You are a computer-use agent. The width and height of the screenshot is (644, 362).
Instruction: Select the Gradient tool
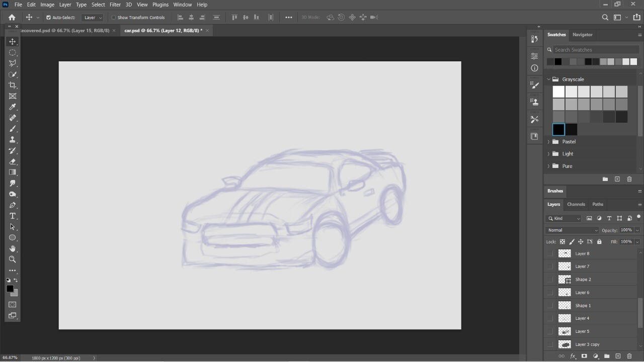[x=13, y=172]
